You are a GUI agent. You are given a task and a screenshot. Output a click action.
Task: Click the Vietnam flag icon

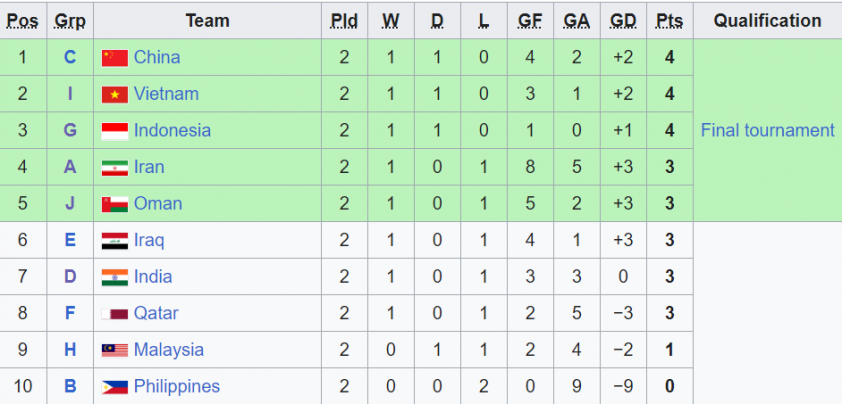115,94
